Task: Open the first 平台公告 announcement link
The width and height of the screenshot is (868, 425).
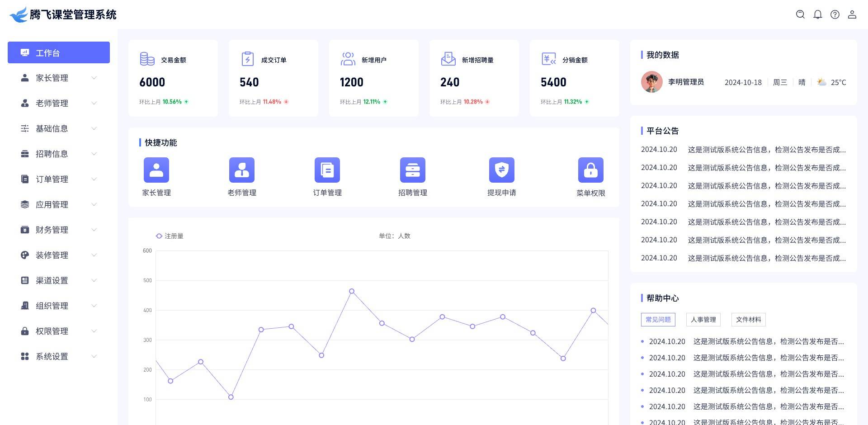Action: (x=766, y=150)
